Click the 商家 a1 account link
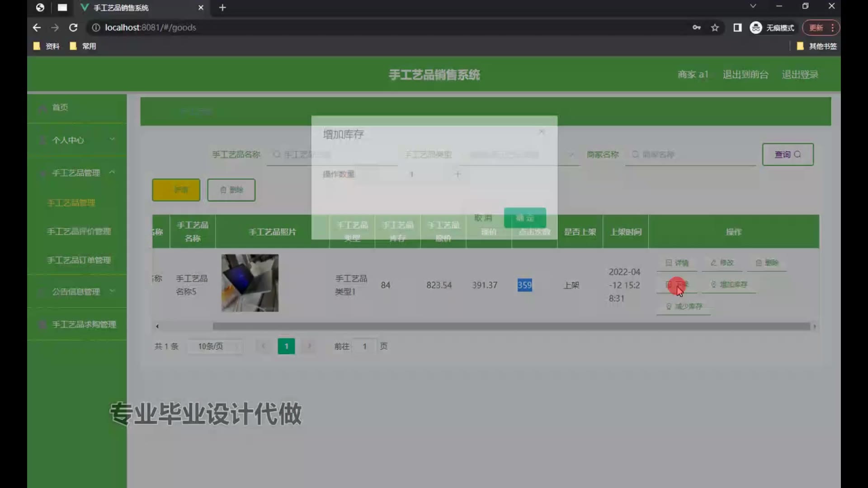 click(693, 75)
